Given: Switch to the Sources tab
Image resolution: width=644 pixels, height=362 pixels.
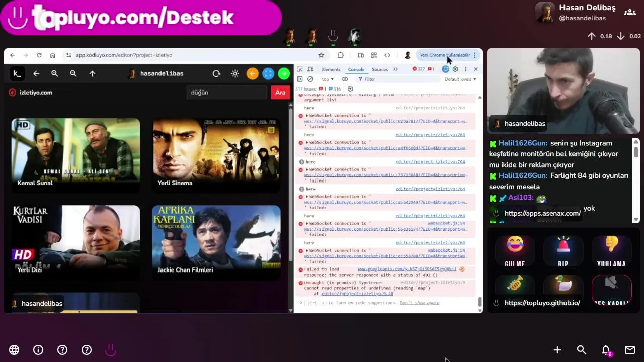Looking at the screenshot, I should pyautogui.click(x=380, y=69).
